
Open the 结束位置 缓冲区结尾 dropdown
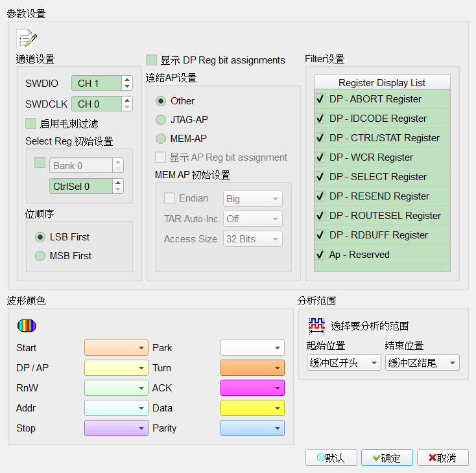point(422,363)
